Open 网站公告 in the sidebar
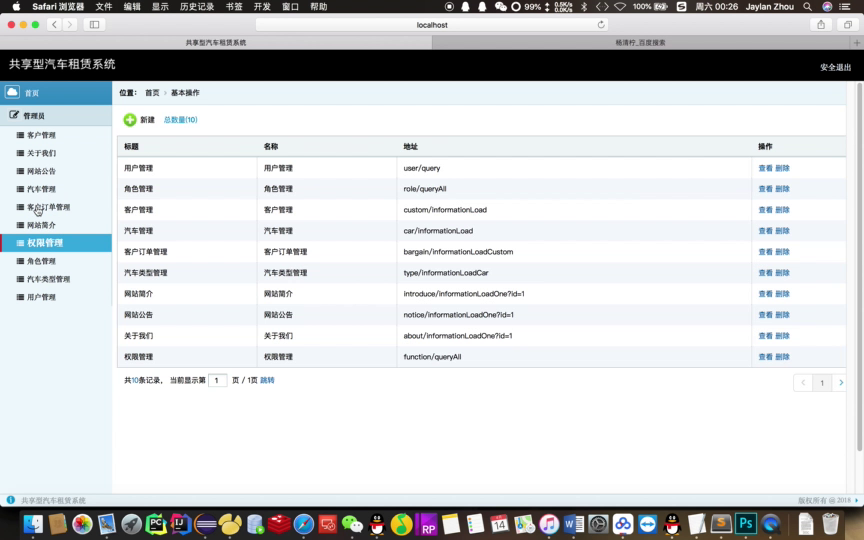 tap(41, 171)
